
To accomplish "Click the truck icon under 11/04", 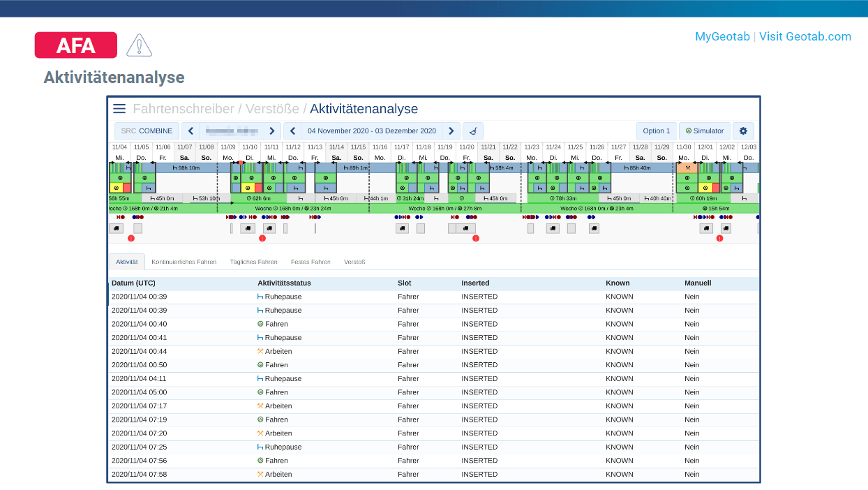I will [x=116, y=228].
